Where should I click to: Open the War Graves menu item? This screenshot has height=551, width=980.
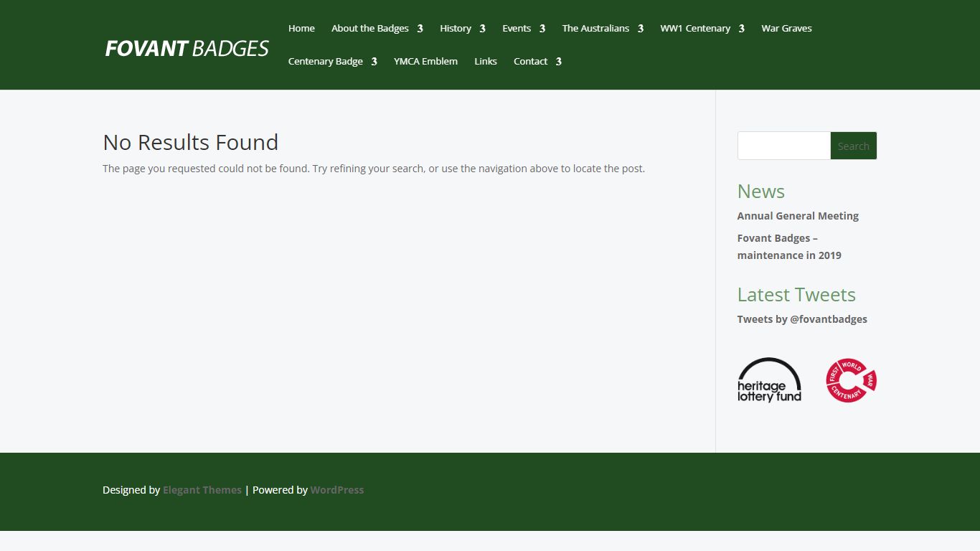[786, 29]
